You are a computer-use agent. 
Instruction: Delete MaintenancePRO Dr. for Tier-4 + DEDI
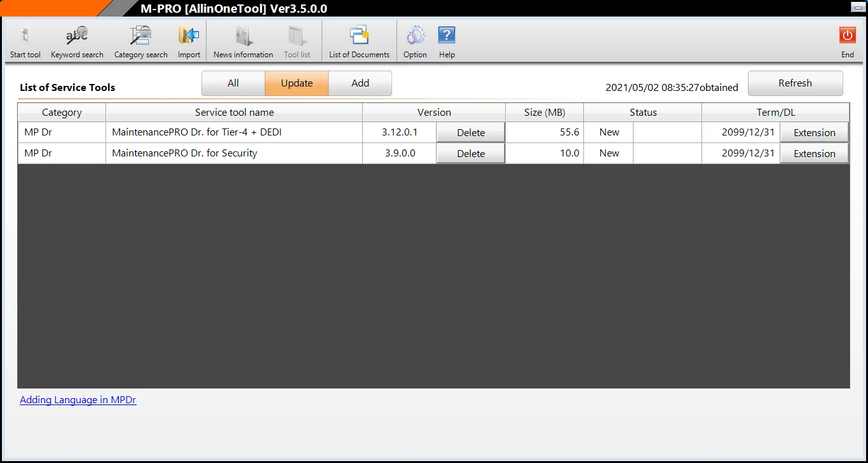tap(471, 132)
